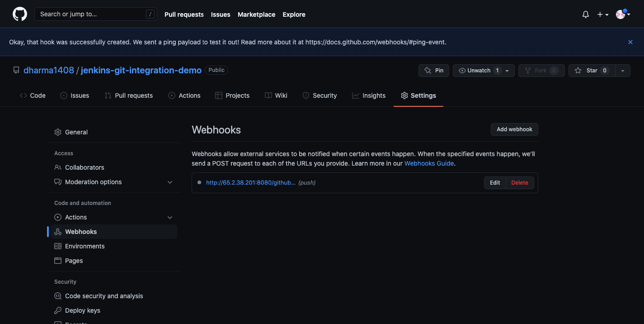Expand the sidebar Actions chevron
Image resolution: width=644 pixels, height=324 pixels.
tap(170, 217)
